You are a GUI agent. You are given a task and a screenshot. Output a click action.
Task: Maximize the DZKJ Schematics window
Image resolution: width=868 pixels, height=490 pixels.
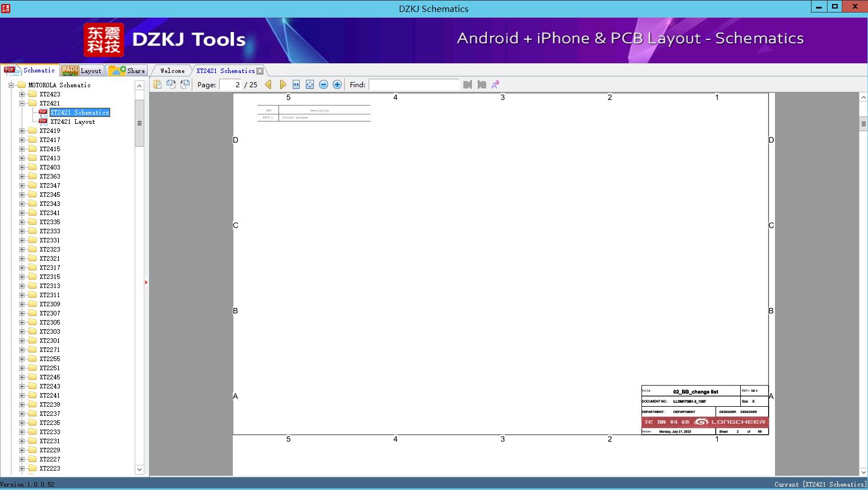pyautogui.click(x=835, y=7)
